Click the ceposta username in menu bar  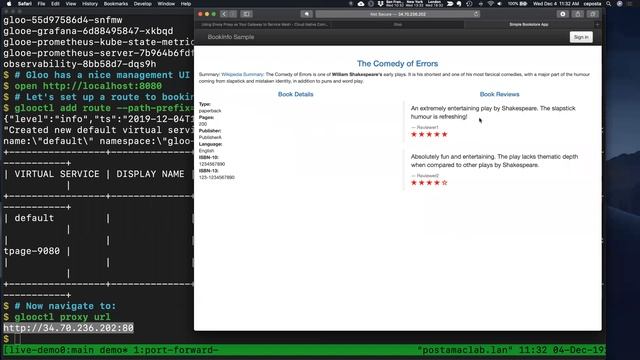592,4
